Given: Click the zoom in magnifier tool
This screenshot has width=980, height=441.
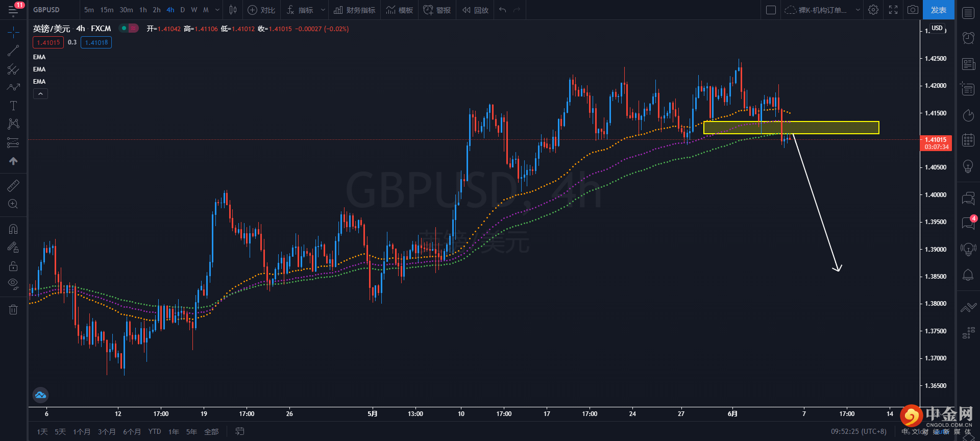Looking at the screenshot, I should tap(13, 204).
